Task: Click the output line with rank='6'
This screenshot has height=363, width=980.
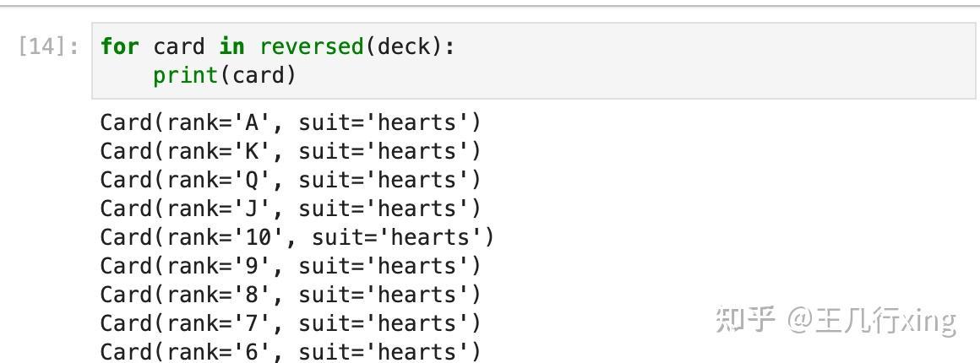Action: [x=290, y=351]
